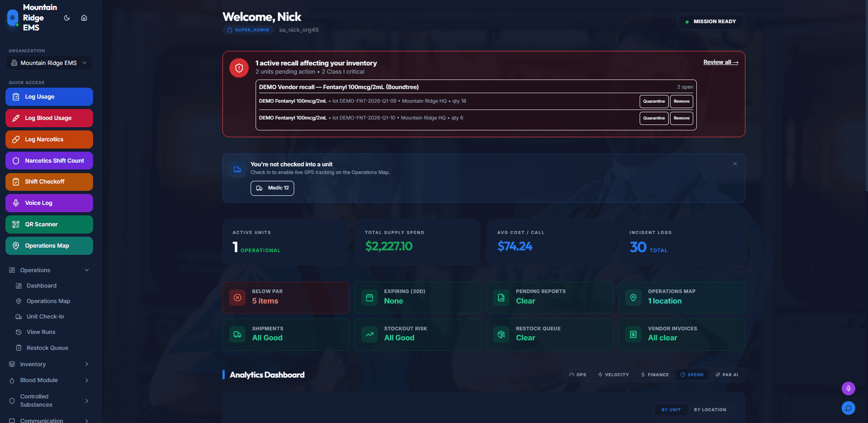Toggle dark mode moon icon
Screen dimensions: 868x423
[x=67, y=18]
